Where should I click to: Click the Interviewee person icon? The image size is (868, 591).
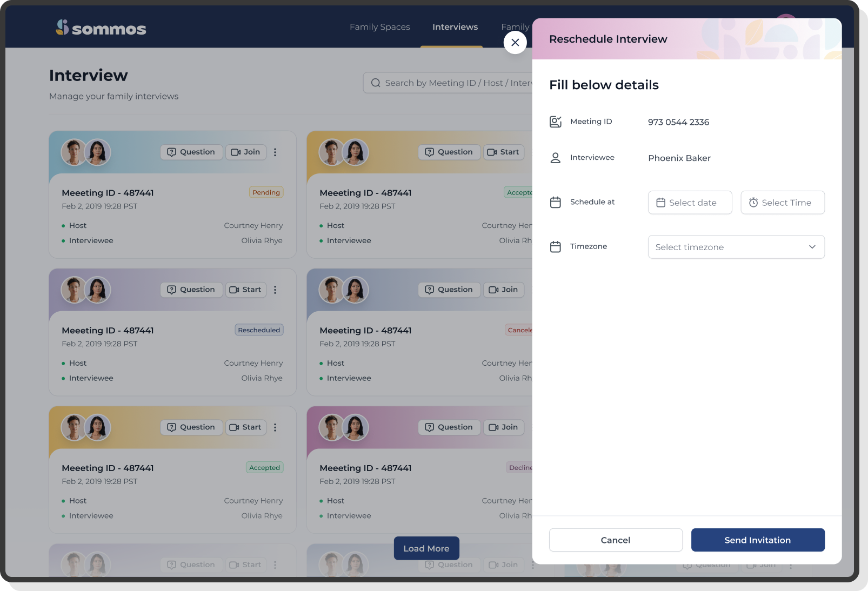coord(555,158)
